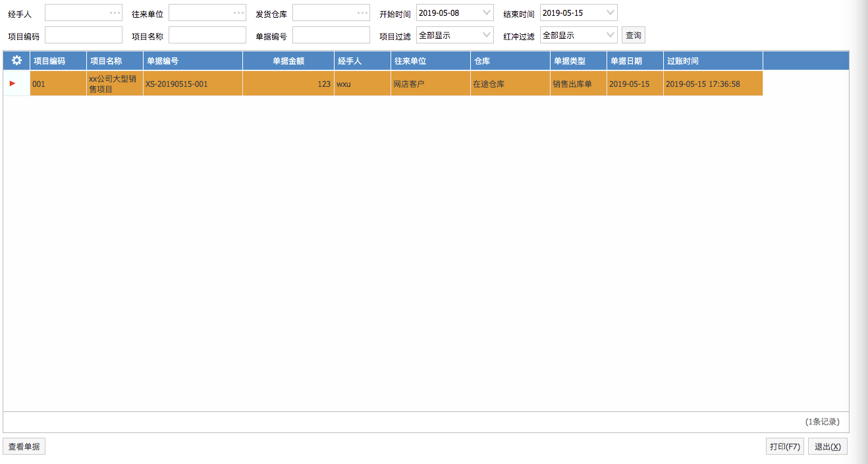Sort by the 单据金额 column header

(288, 61)
